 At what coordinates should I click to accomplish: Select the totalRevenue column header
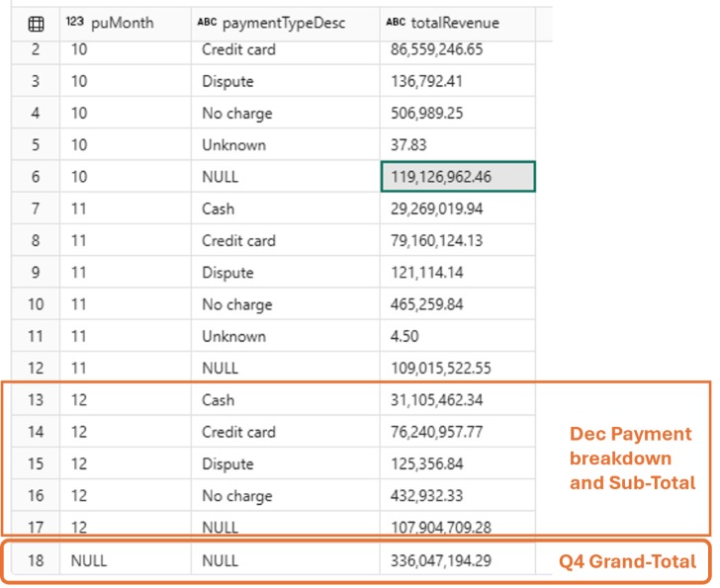pos(455,23)
